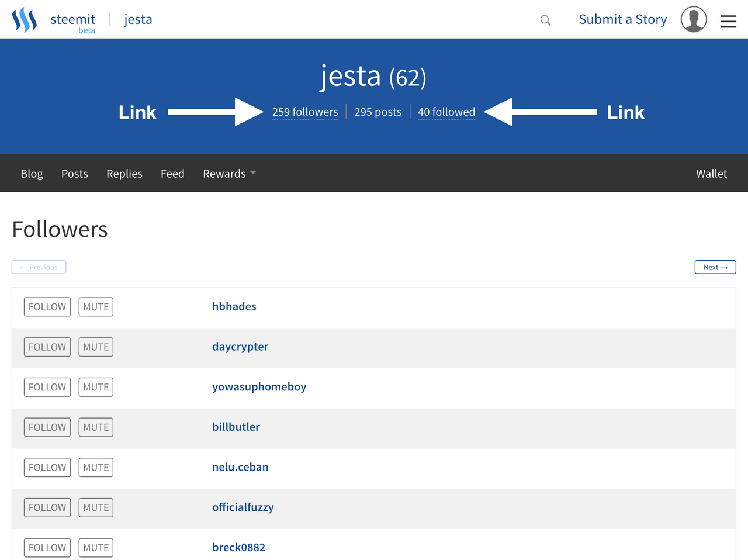Image resolution: width=748 pixels, height=560 pixels.
Task: Open the 40 followed link
Action: [x=446, y=112]
